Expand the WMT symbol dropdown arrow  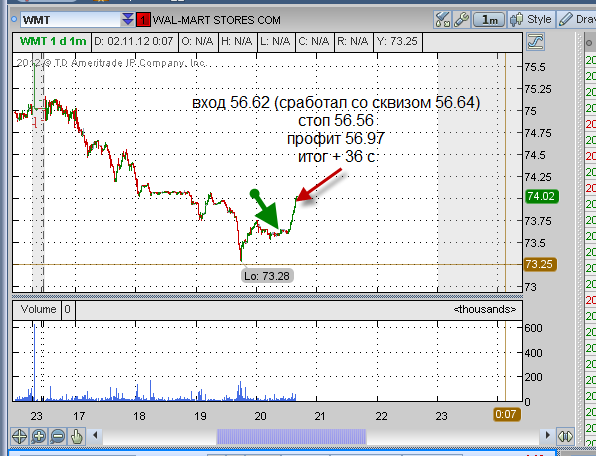pyautogui.click(x=128, y=19)
